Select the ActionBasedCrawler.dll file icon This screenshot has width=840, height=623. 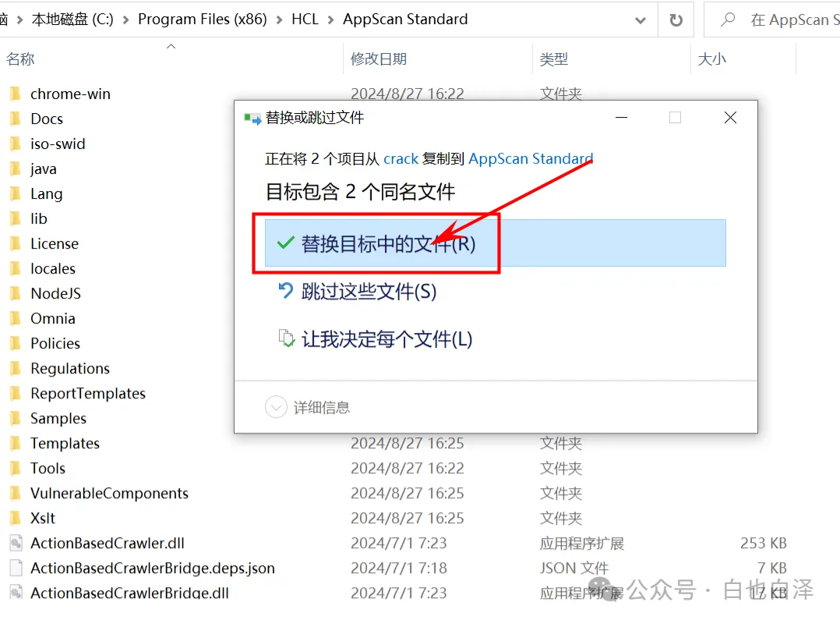[x=17, y=543]
